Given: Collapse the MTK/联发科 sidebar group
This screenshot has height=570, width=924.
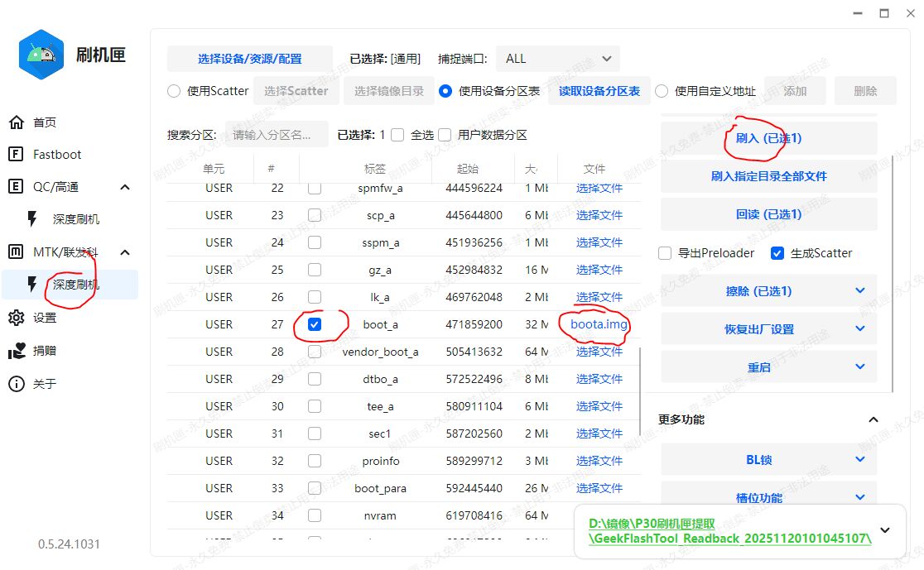Looking at the screenshot, I should pos(125,252).
